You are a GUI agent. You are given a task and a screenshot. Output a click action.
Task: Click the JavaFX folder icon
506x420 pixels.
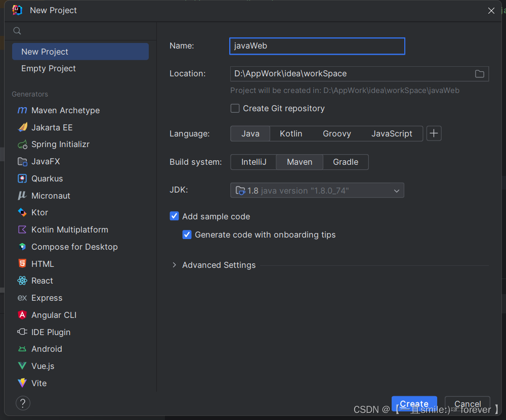[x=22, y=162]
